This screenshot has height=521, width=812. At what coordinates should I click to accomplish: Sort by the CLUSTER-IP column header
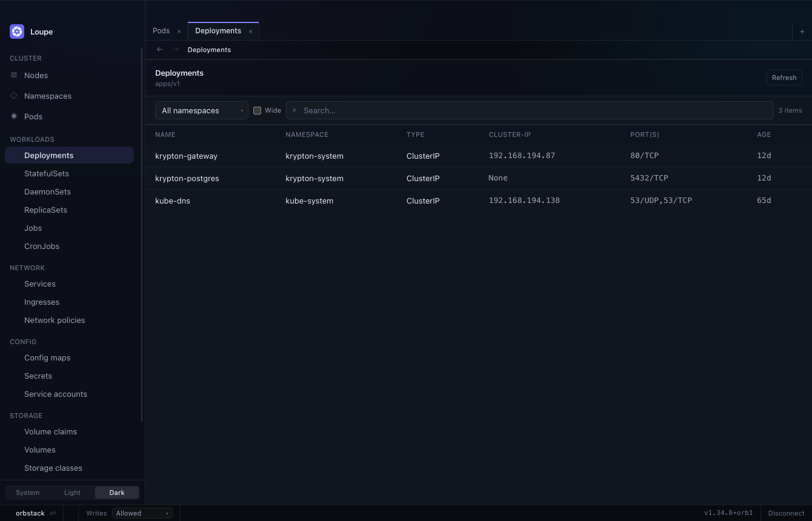[x=510, y=134]
